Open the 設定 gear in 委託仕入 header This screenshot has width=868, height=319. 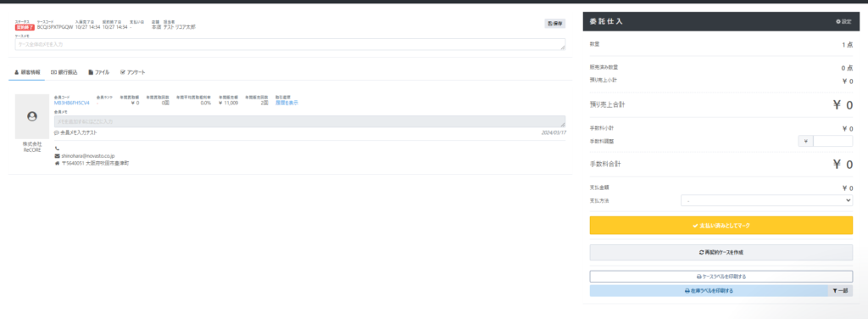pos(843,21)
